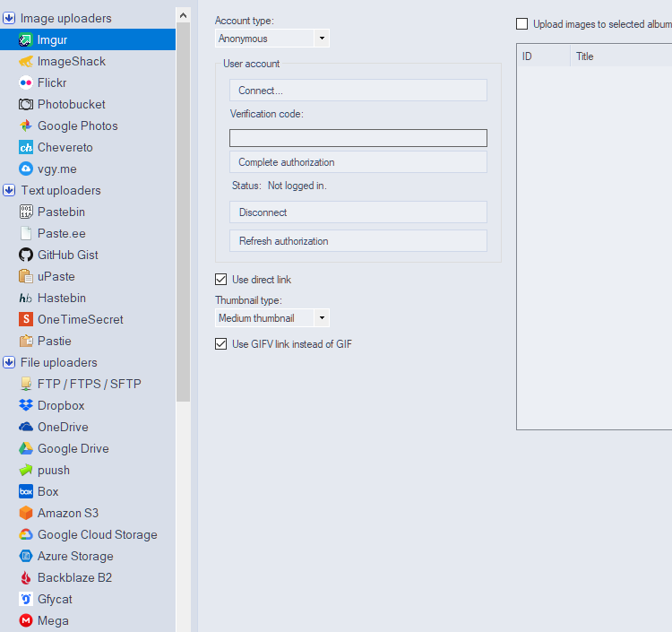Open the Amazon S3 icon

pyautogui.click(x=26, y=513)
